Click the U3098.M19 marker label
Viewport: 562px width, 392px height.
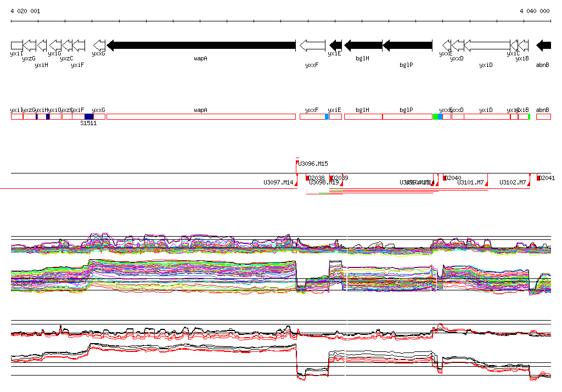324,183
